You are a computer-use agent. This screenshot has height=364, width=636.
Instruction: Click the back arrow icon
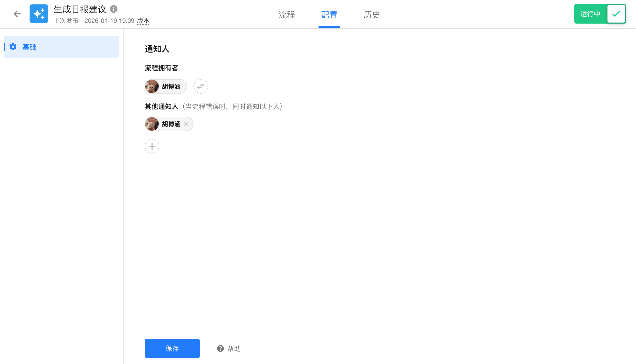click(17, 14)
